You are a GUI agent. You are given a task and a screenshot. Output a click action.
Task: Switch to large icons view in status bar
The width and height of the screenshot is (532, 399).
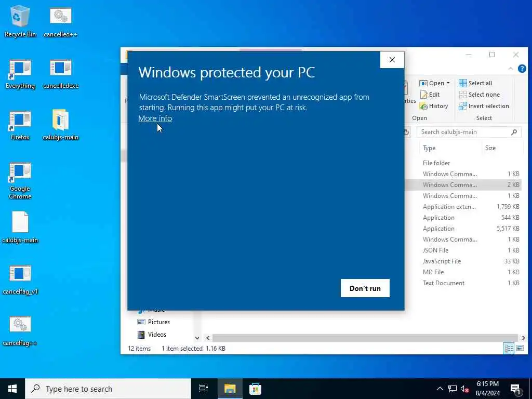coord(520,348)
